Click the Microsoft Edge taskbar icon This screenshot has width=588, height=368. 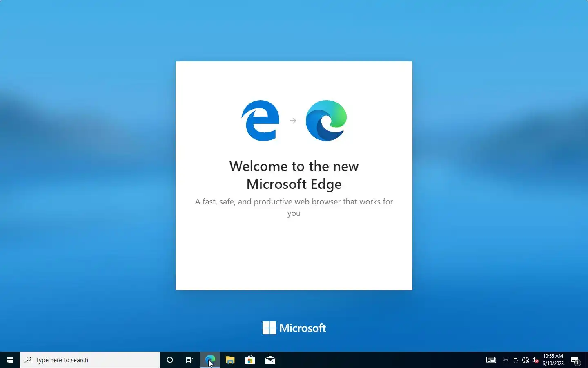click(210, 360)
